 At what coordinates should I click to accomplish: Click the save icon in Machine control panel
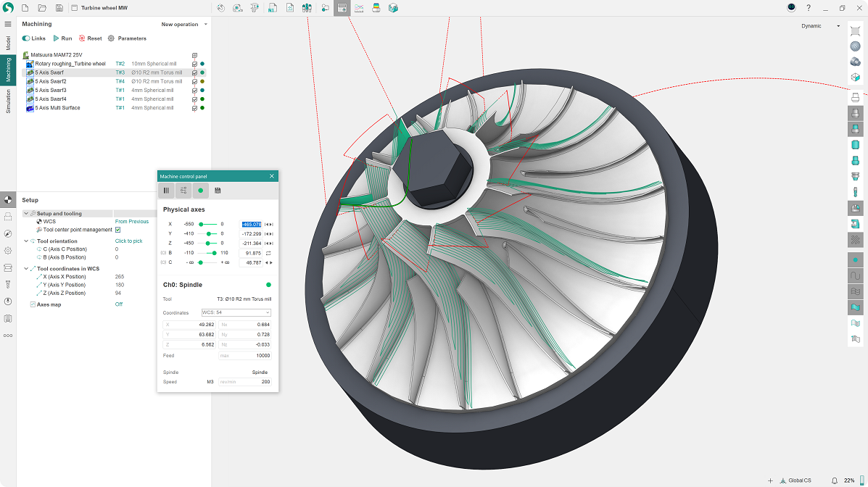(x=218, y=191)
